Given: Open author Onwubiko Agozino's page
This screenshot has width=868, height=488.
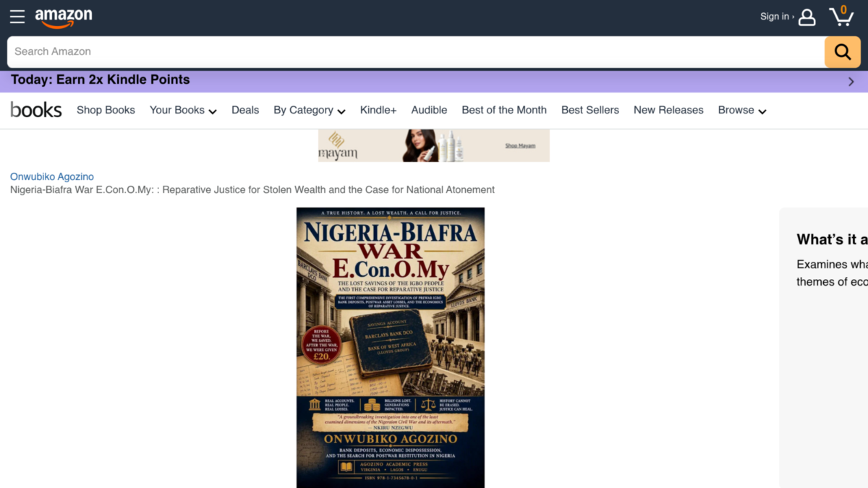Looking at the screenshot, I should point(52,176).
